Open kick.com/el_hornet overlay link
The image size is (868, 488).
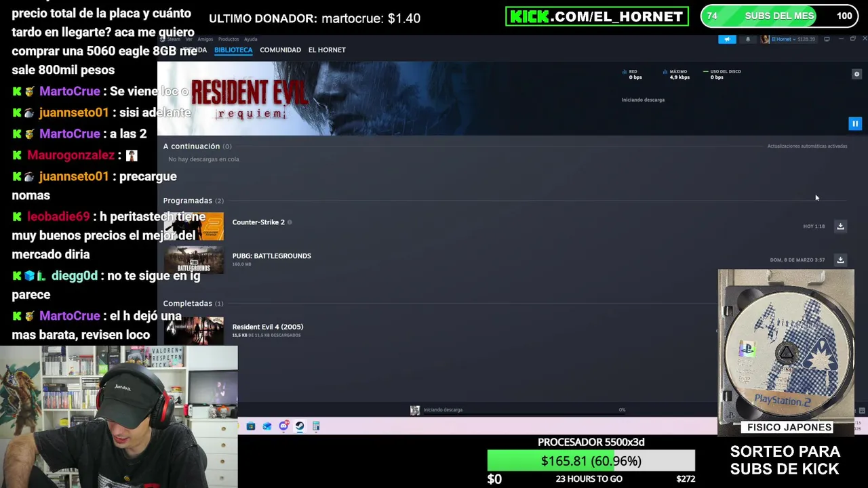click(x=597, y=16)
